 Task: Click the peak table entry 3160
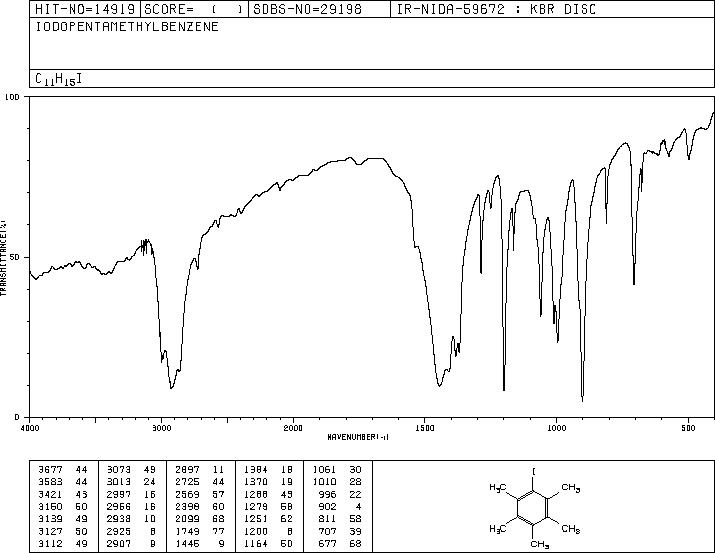50,506
